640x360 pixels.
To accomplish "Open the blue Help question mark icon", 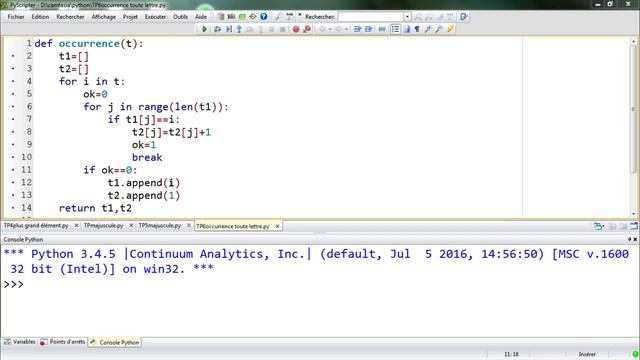I will point(264,16).
